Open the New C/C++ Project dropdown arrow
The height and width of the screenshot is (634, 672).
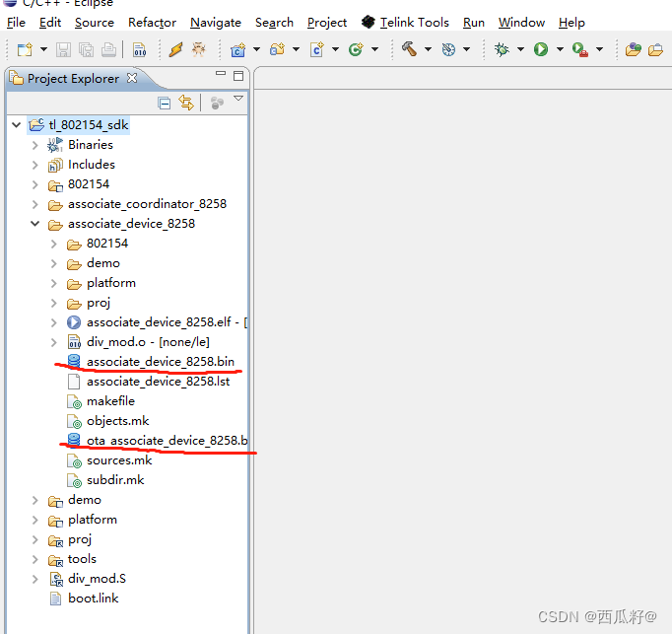pos(256,49)
